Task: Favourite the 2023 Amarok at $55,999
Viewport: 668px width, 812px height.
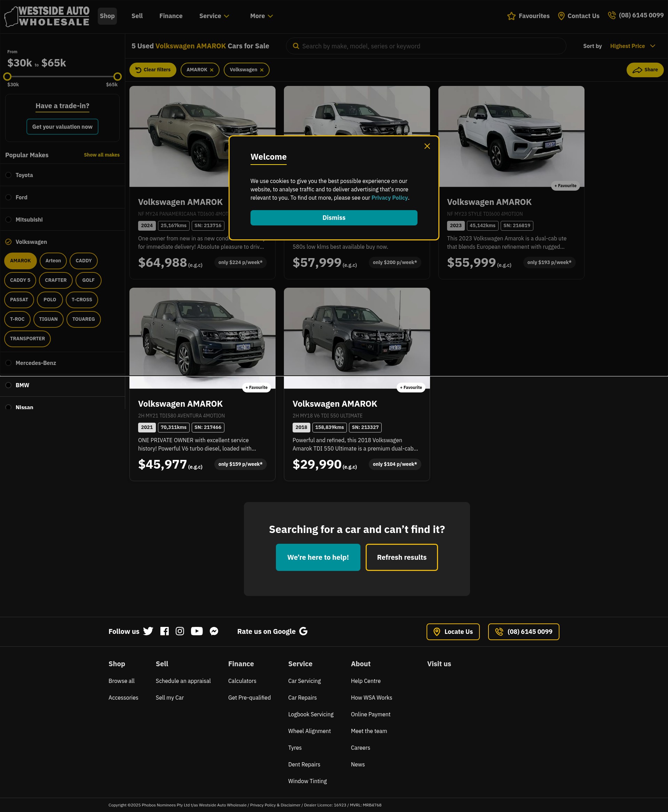Action: 566,186
